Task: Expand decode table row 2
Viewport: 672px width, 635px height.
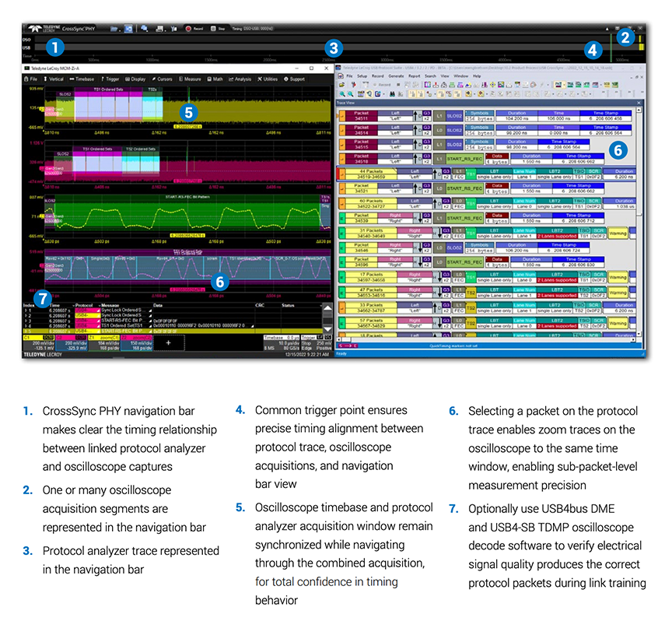Action: (26, 316)
